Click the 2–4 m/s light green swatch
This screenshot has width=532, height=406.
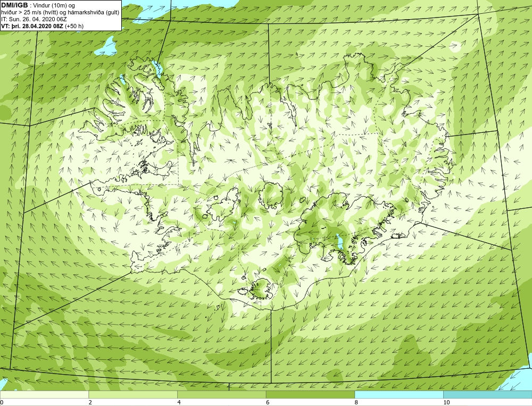pyautogui.click(x=133, y=394)
